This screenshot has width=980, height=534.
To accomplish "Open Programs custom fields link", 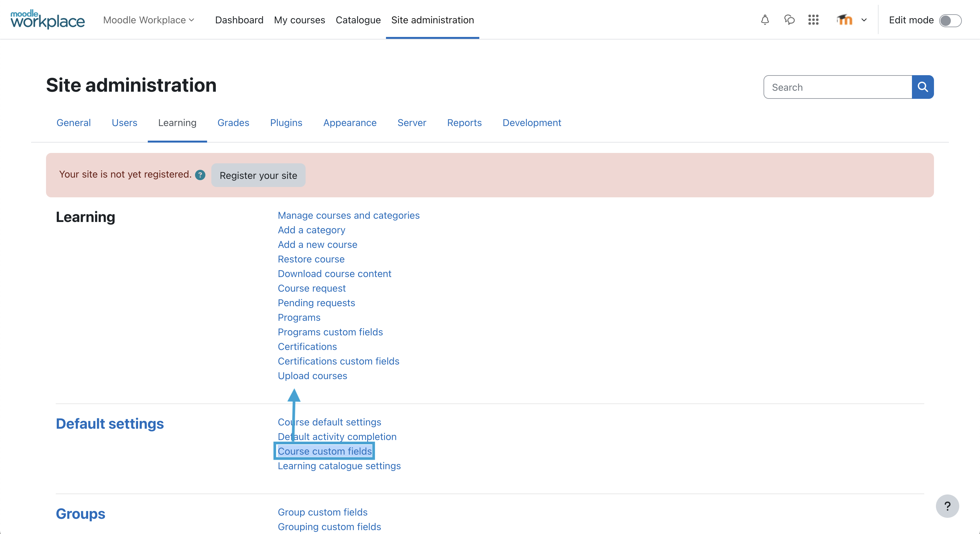I will click(330, 332).
